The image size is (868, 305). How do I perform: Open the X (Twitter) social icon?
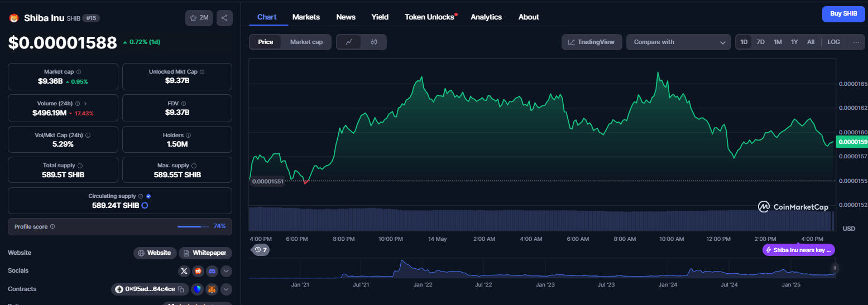pyautogui.click(x=184, y=271)
